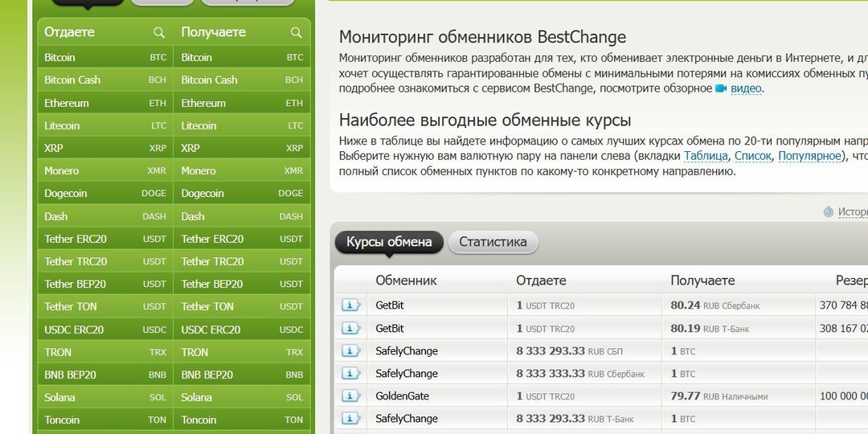The height and width of the screenshot is (434, 868).
Task: Select XRP in Получаете column
Action: [242, 149]
